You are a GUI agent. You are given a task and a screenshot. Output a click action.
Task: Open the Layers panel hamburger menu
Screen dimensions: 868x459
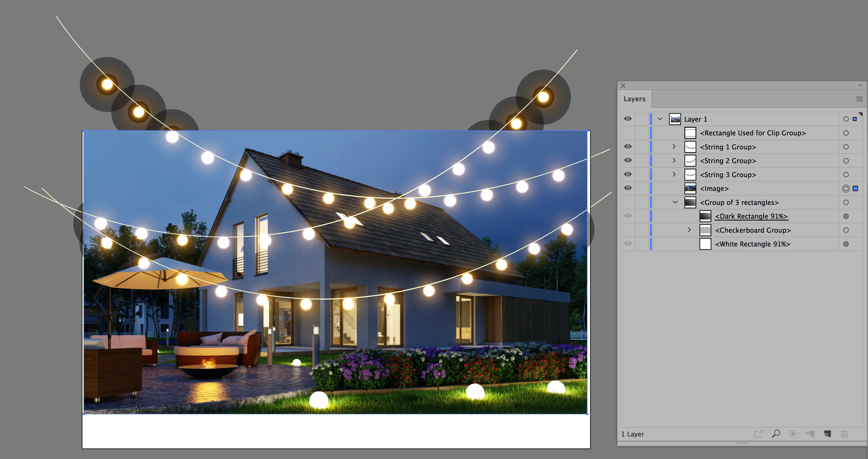tap(859, 99)
